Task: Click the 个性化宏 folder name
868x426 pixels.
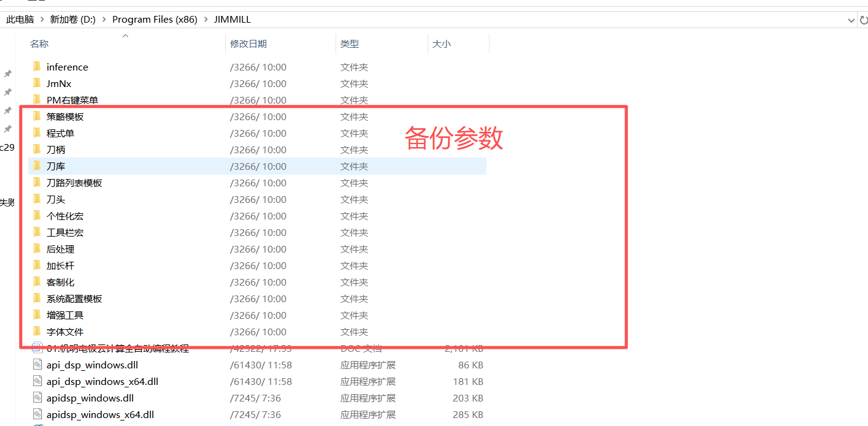Action: click(65, 216)
